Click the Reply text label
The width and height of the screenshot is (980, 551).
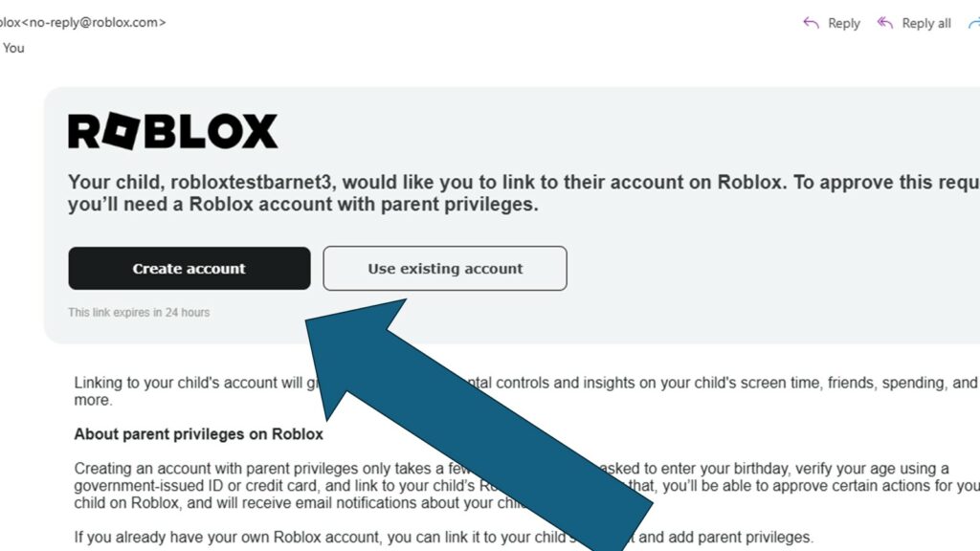click(x=844, y=23)
